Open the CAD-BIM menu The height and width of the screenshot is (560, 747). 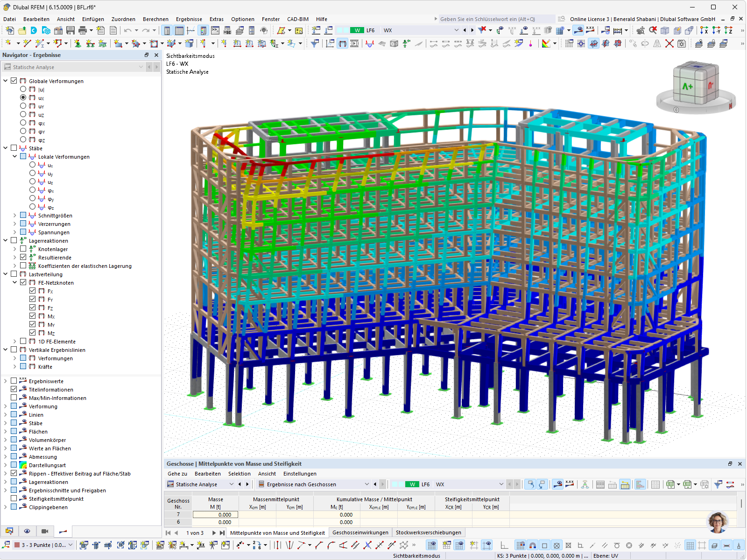click(x=297, y=19)
